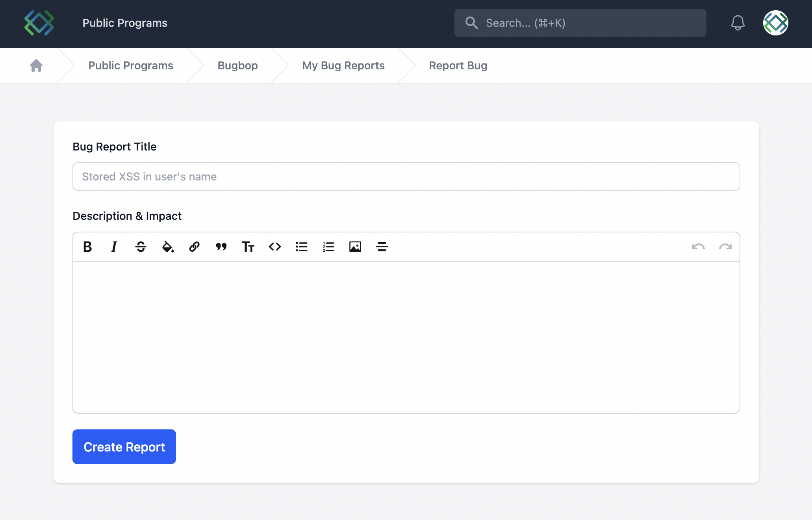This screenshot has width=812, height=520.
Task: Open the Bugbop program breadcrumb
Action: (x=237, y=65)
